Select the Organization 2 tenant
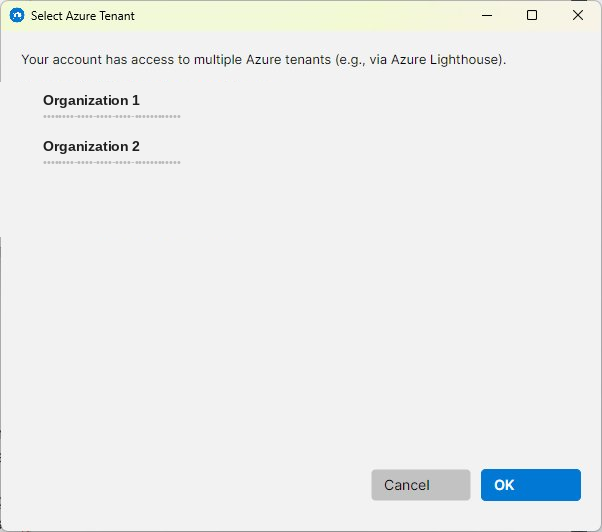This screenshot has width=602, height=532. coord(91,147)
